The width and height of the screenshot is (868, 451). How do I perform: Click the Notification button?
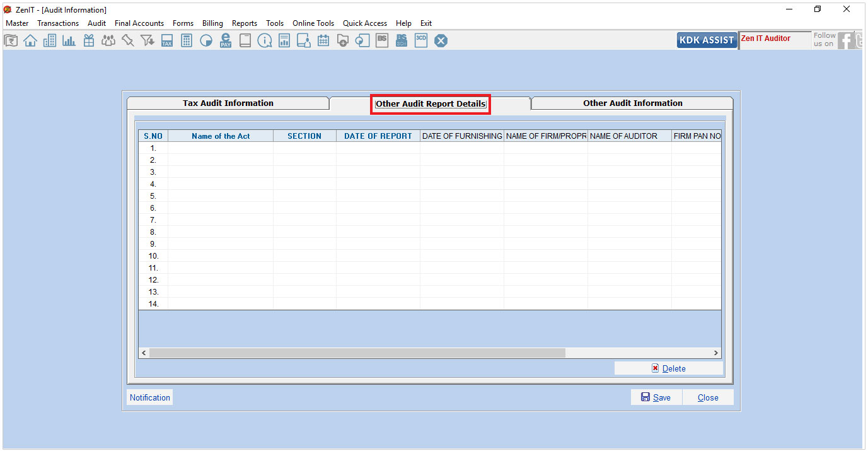click(150, 397)
